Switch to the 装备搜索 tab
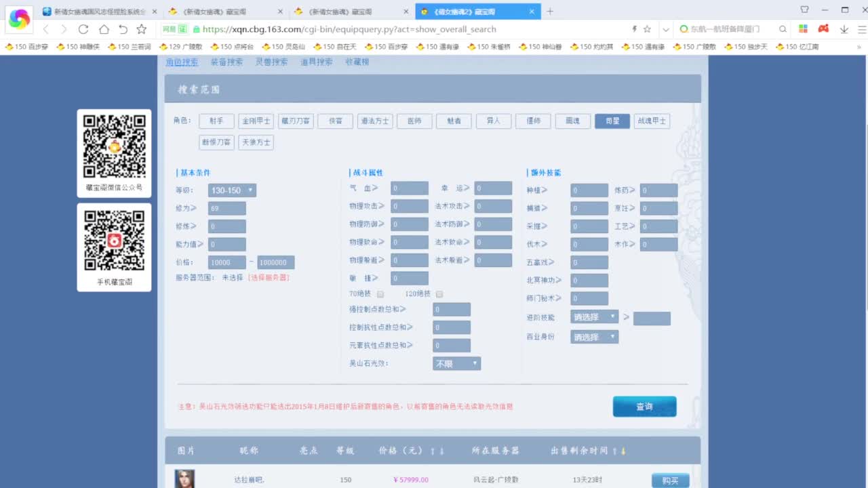 226,61
